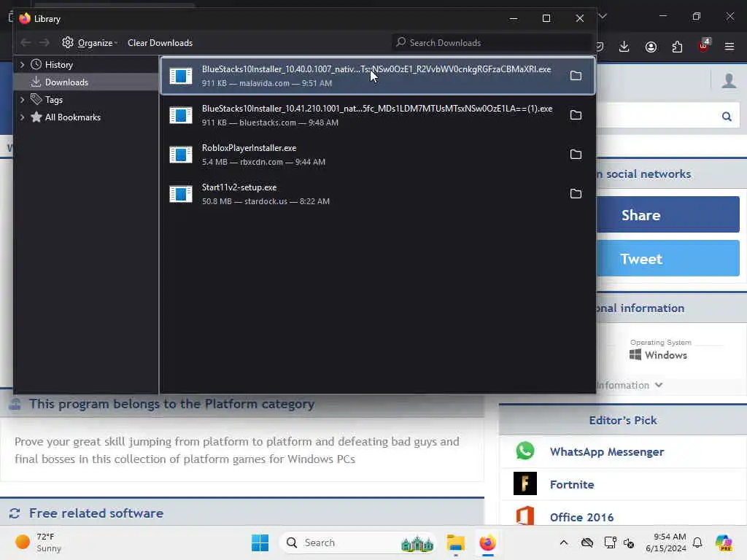The width and height of the screenshot is (747, 560).
Task: Expand additional information chevron on webpage
Action: [659, 385]
